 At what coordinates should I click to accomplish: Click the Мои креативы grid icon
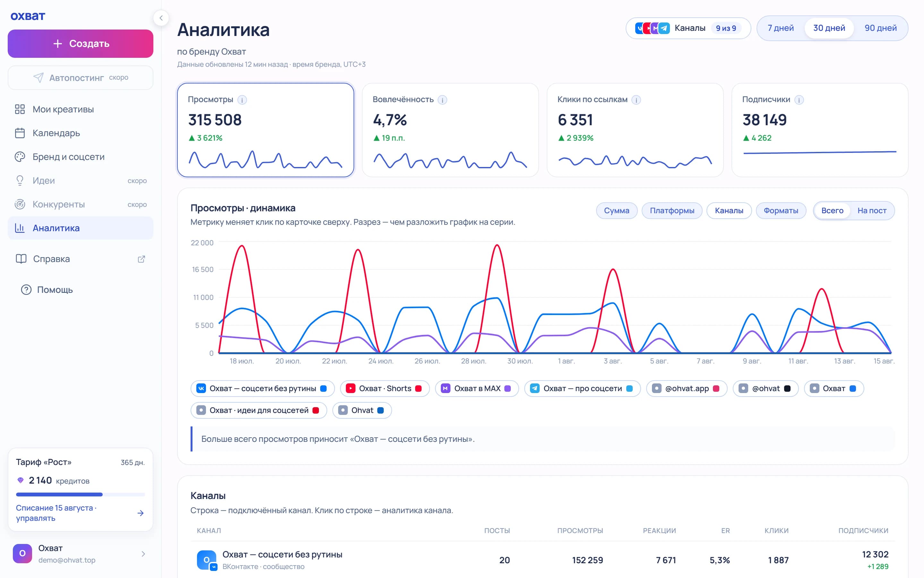point(20,109)
